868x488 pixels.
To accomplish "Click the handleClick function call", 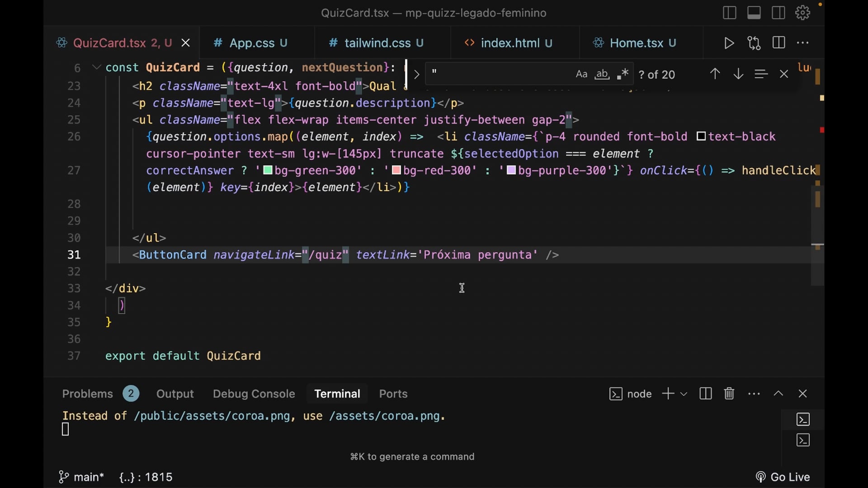I will point(778,170).
